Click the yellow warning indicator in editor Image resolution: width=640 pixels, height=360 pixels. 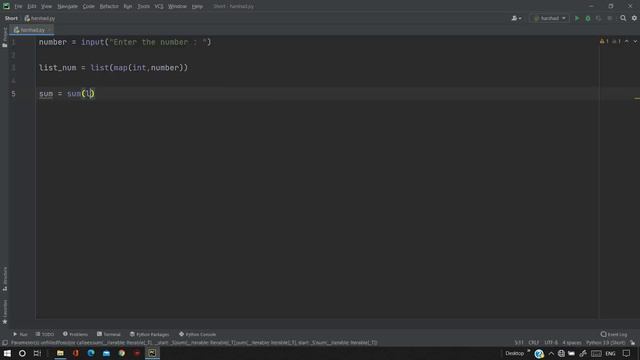(604, 41)
